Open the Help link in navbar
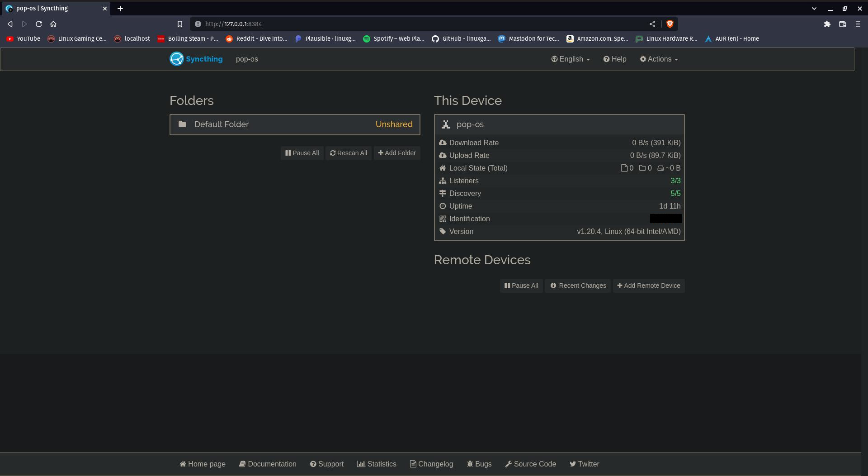 (x=614, y=59)
